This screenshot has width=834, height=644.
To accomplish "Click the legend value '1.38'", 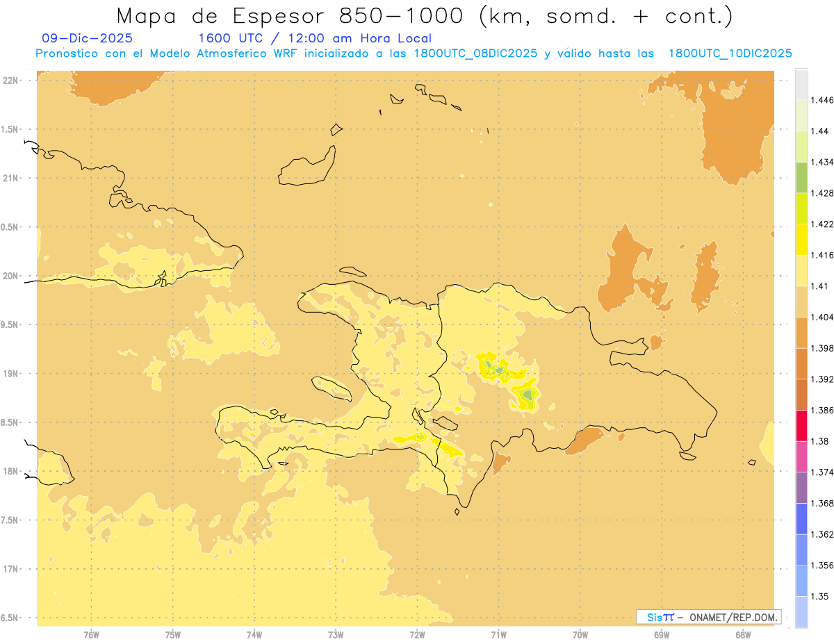I will click(819, 441).
